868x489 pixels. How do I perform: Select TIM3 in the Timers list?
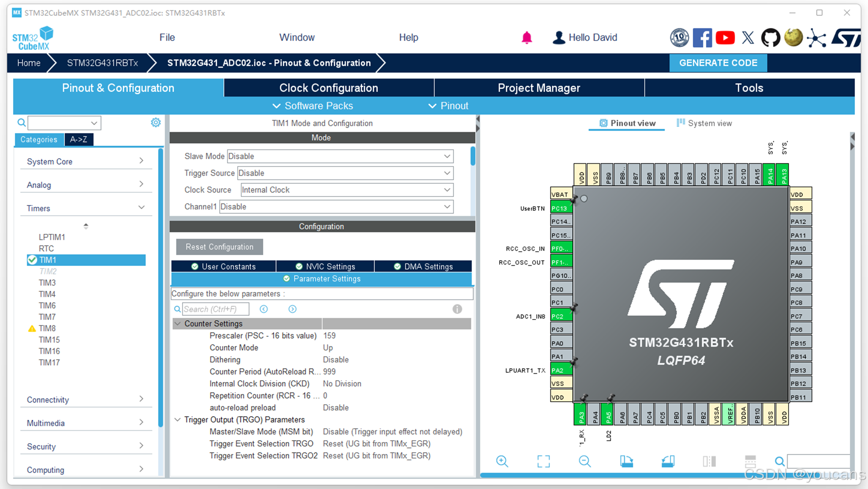pyautogui.click(x=47, y=283)
